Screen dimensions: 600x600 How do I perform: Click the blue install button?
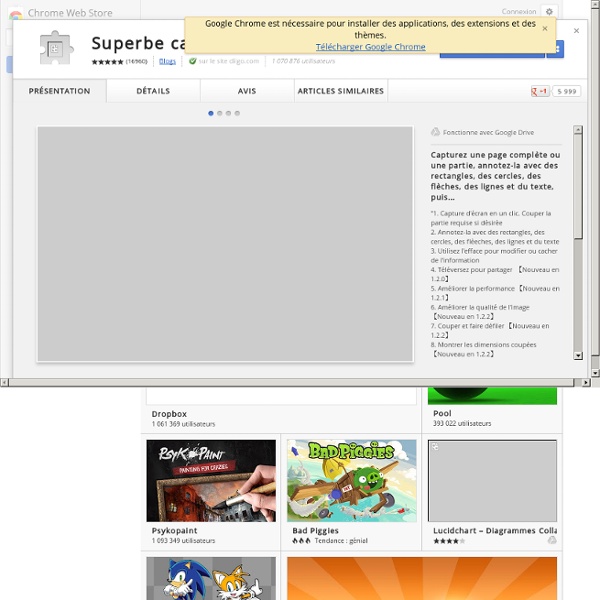[492, 55]
